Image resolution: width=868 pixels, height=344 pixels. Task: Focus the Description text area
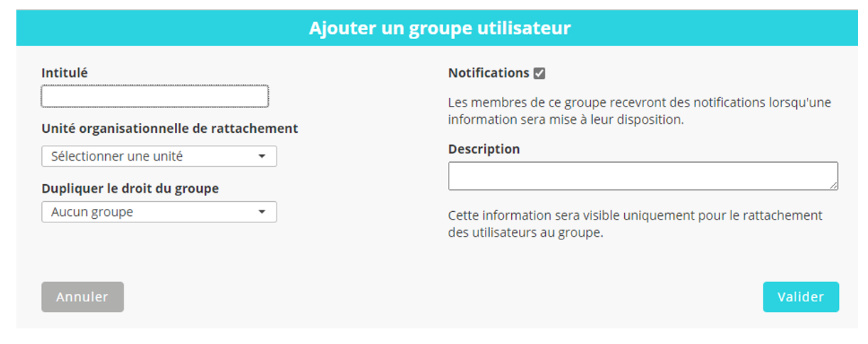(x=640, y=176)
